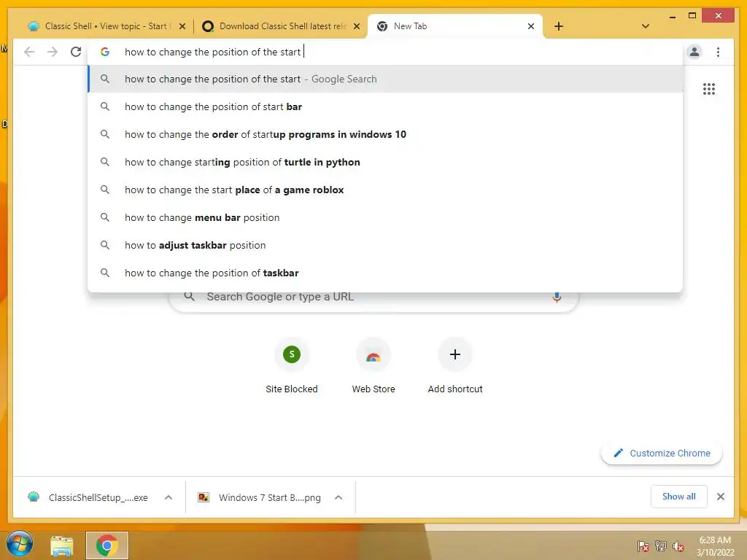Select the Google Search suggestion for the start
This screenshot has height=560, width=747.
coord(385,79)
